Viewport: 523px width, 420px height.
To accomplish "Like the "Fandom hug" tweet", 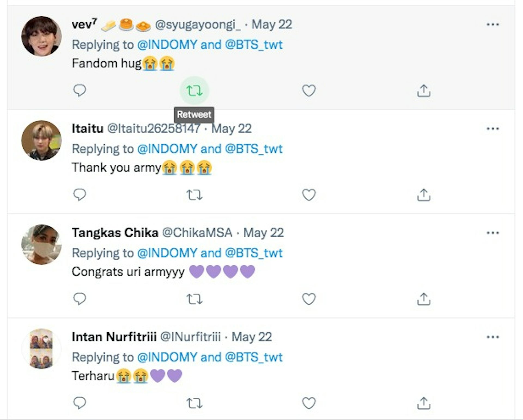I will [x=309, y=91].
